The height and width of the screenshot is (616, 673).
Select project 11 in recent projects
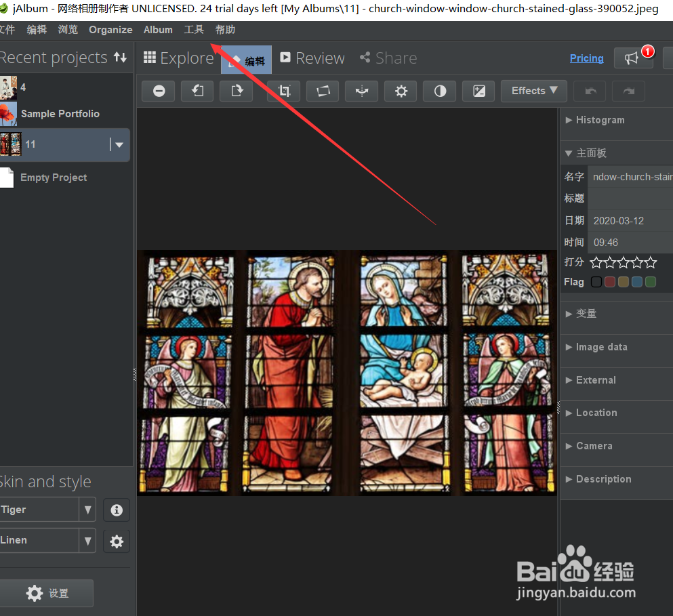click(x=64, y=144)
